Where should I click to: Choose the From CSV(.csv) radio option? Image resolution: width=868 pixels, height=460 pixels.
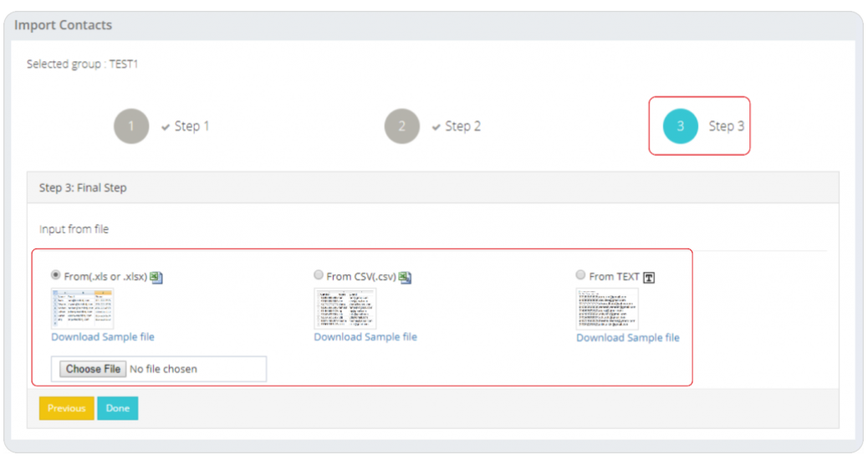coord(319,275)
